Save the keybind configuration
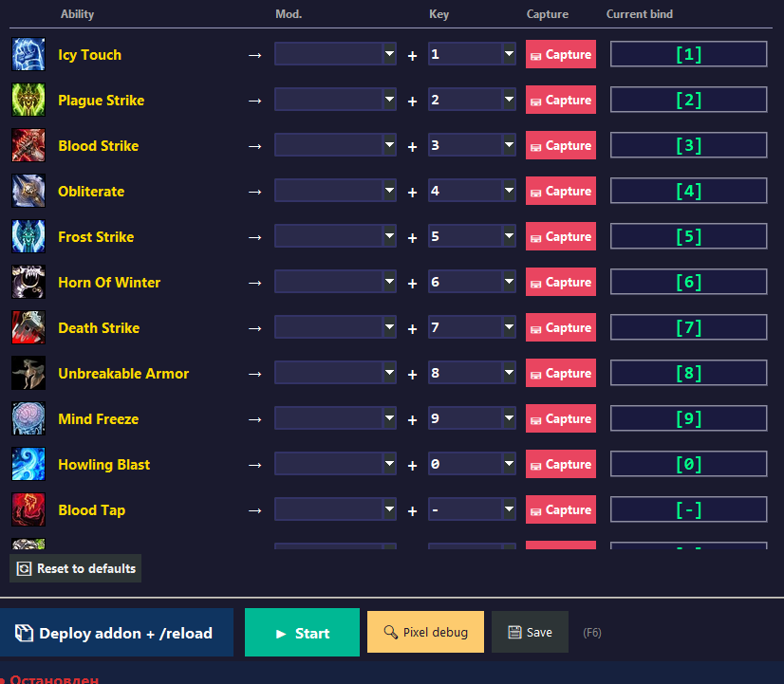 [530, 632]
